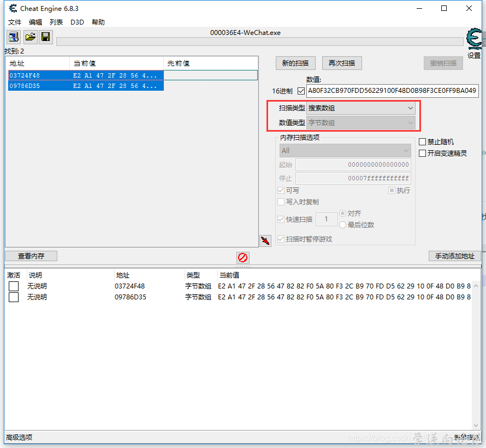Click 手动添加地址 button
The width and height of the screenshot is (486, 448).
[x=455, y=256]
